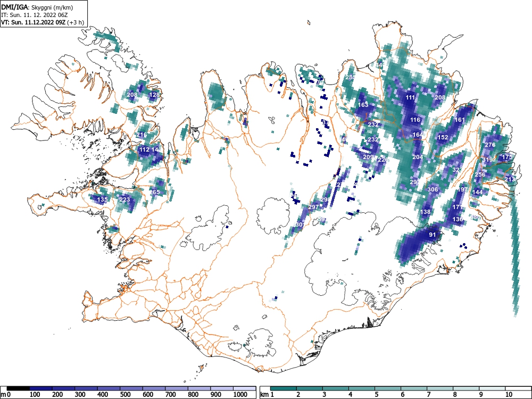This screenshot has height=399, width=532.
Task: Click the visibility value '175' on the east coast
Action: 507,157
